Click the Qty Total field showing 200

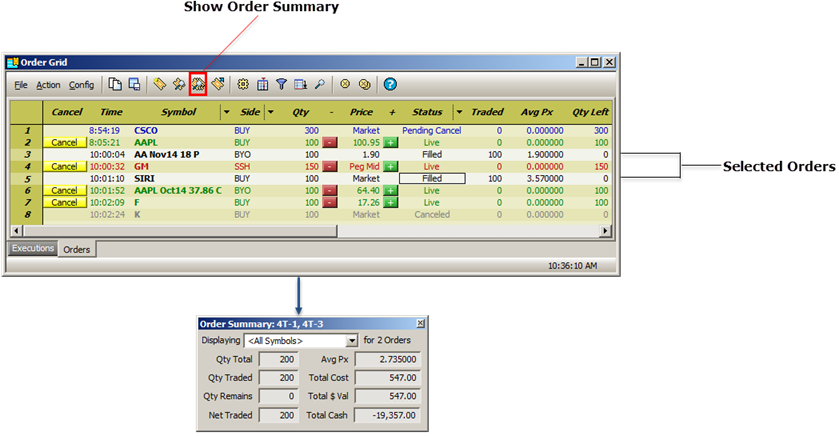279,359
